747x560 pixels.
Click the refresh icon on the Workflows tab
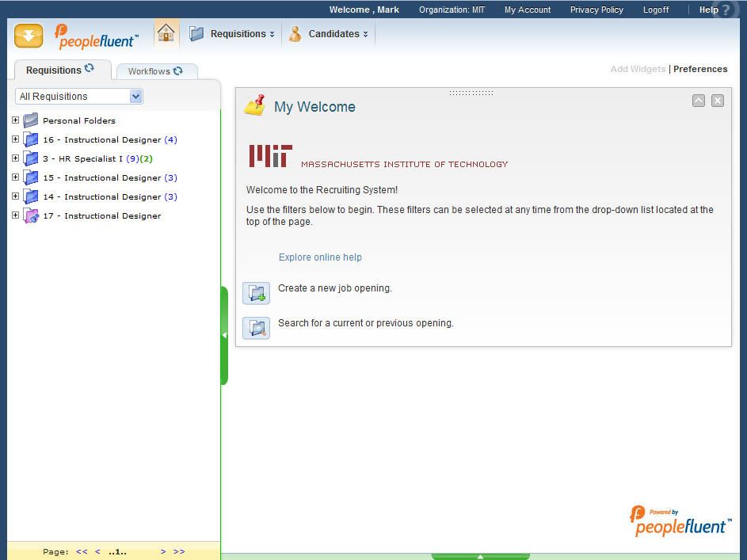178,70
